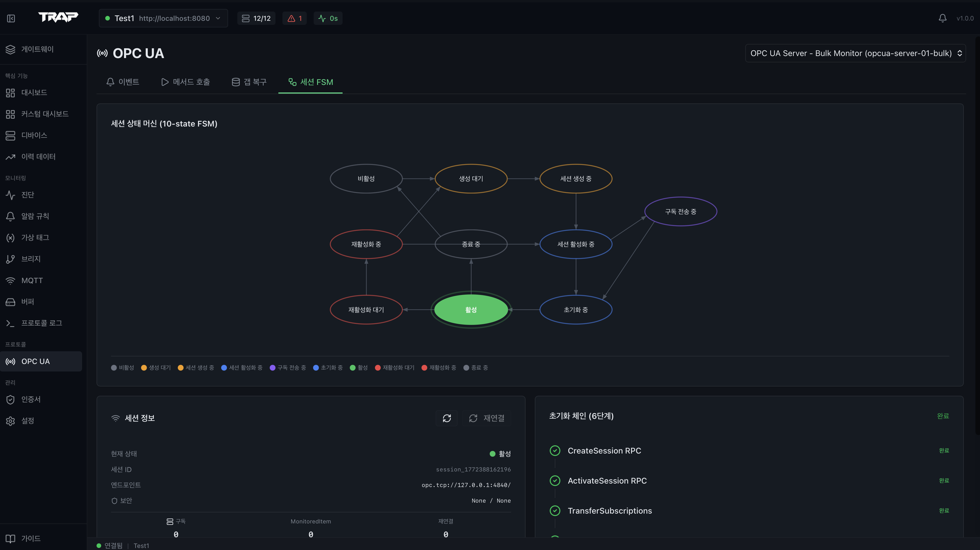Collapse the sidebar with the top-left toggle

point(11,18)
